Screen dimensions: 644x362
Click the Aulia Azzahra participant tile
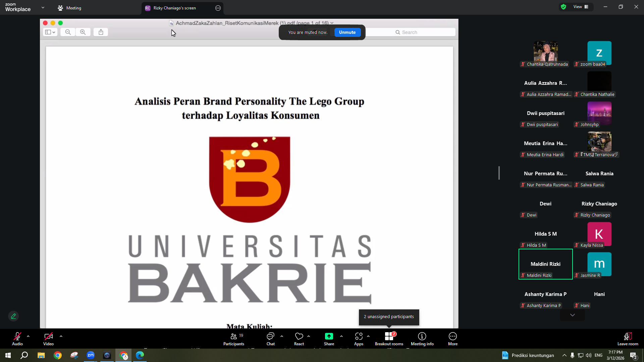point(546,83)
